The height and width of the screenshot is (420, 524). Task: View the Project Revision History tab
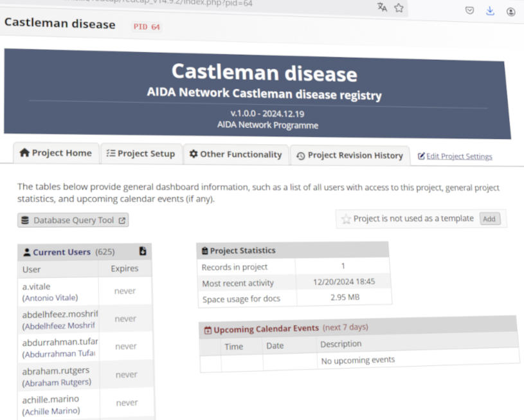tap(350, 155)
